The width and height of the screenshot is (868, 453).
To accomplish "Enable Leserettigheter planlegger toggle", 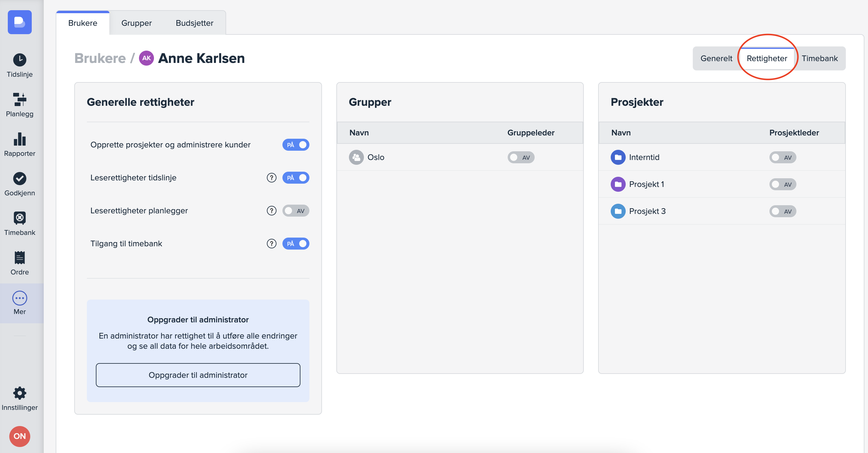I will (x=296, y=211).
